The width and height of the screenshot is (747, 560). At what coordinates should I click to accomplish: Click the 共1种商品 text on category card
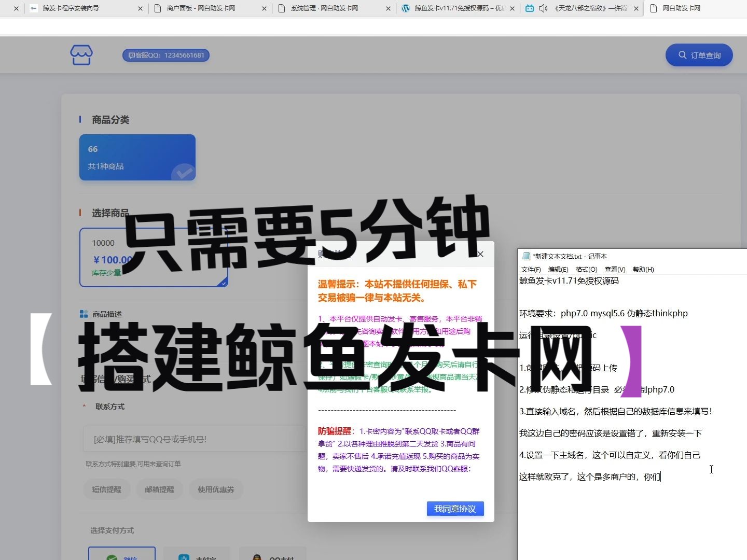pos(106,166)
